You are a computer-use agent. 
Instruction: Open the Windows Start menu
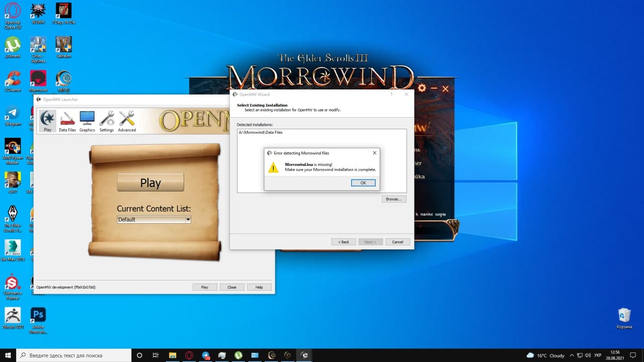click(8, 355)
